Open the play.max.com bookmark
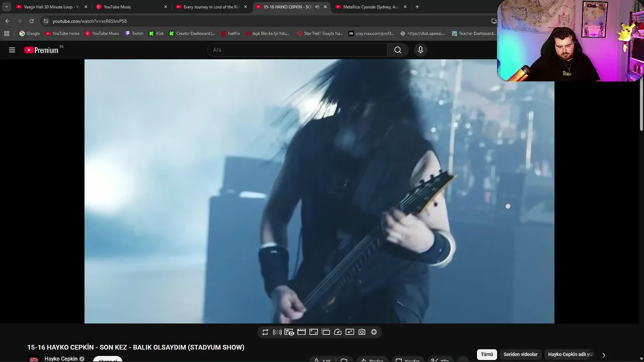The width and height of the screenshot is (644, 362). 371,34
